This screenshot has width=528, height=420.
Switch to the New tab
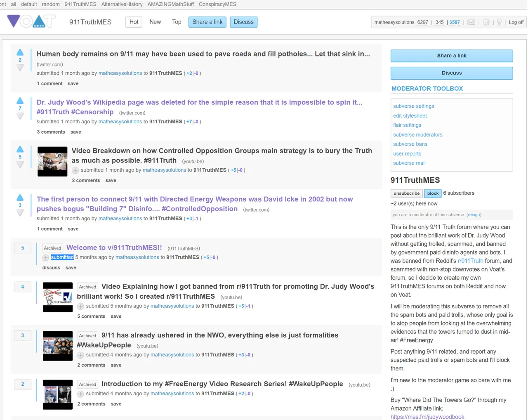click(155, 22)
